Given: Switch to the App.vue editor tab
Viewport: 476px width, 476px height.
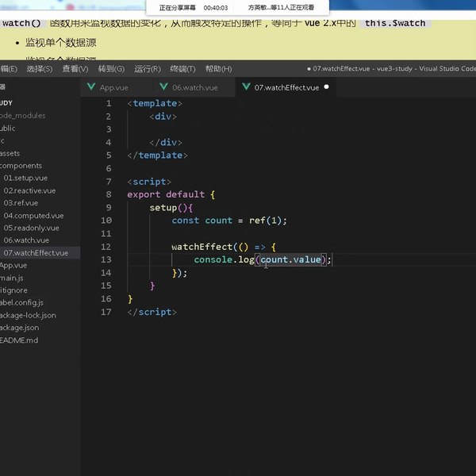Looking at the screenshot, I should tap(113, 87).
